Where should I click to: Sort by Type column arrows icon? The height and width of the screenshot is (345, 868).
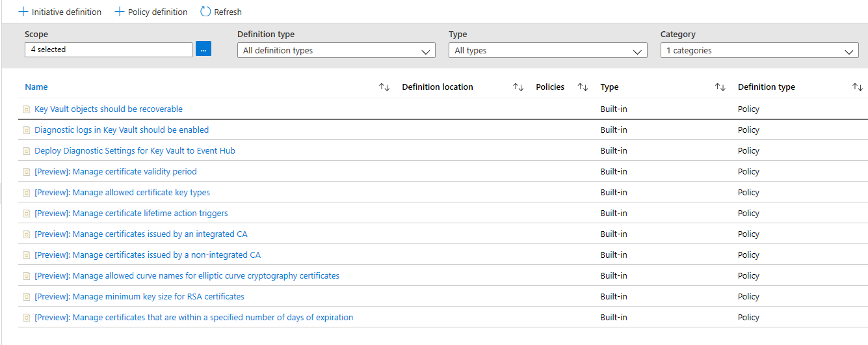[720, 87]
